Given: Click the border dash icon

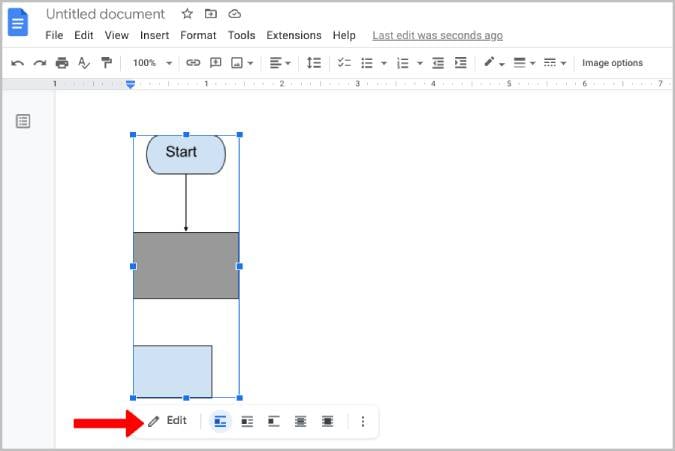Looking at the screenshot, I should pos(550,63).
